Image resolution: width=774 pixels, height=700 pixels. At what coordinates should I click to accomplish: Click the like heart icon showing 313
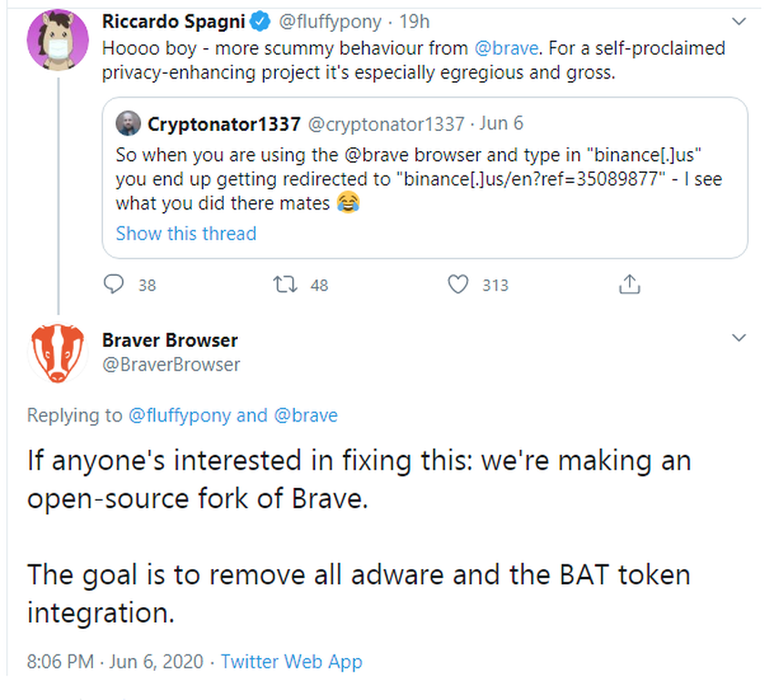point(457,285)
